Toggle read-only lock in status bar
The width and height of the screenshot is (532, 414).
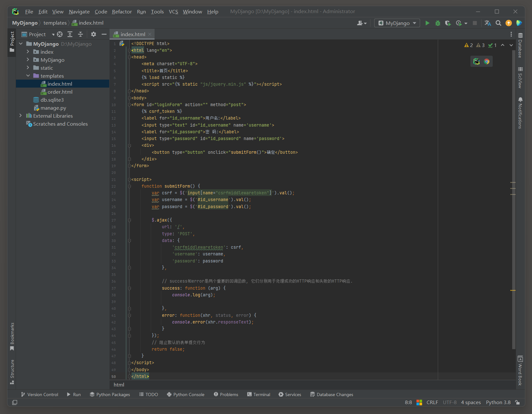[x=517, y=402]
